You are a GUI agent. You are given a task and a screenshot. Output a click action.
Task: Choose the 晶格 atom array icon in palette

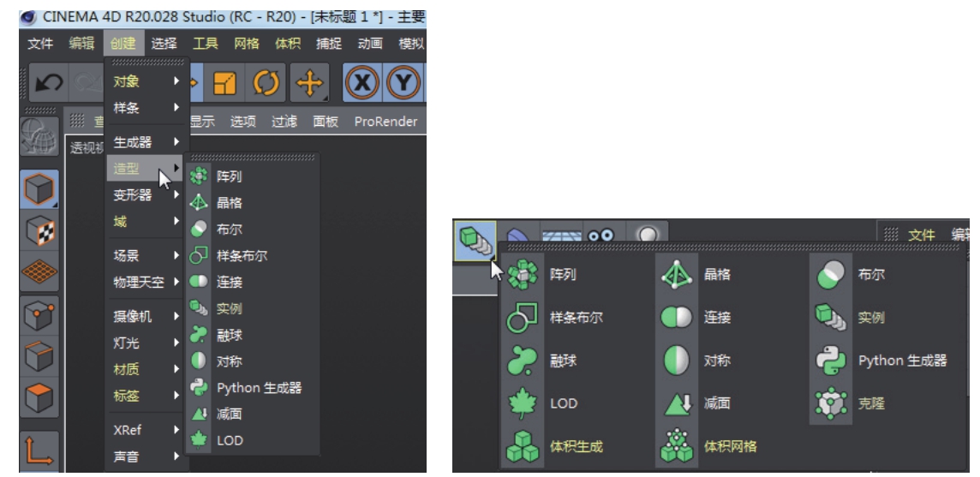coord(677,274)
